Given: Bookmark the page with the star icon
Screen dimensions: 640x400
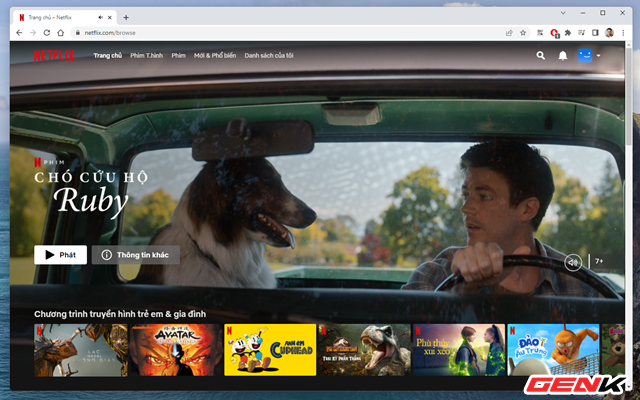Looking at the screenshot, I should pos(523,33).
